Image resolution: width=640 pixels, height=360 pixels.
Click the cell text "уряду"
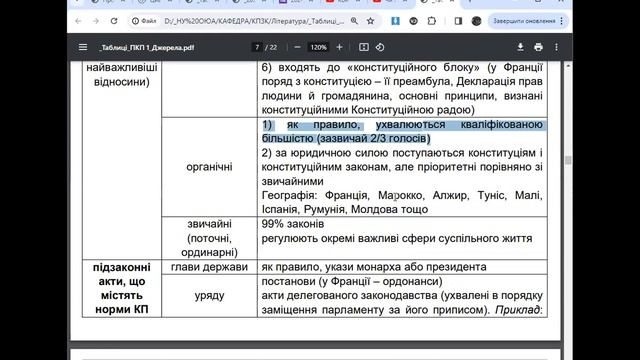coord(209,296)
